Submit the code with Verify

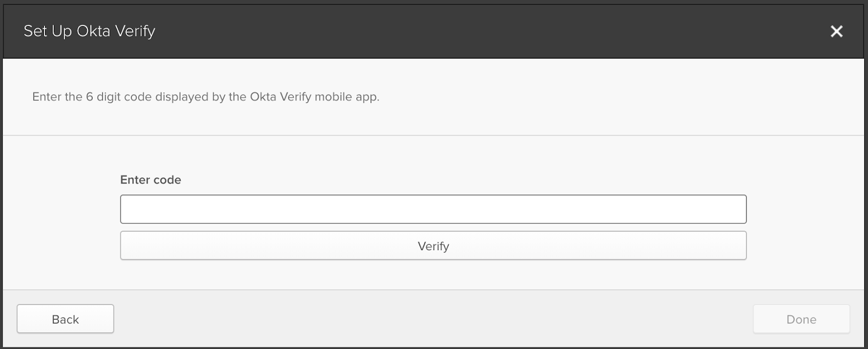point(433,246)
